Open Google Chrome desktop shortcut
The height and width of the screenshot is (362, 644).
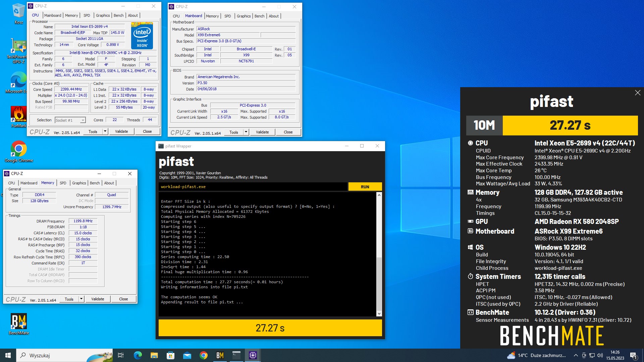tap(19, 152)
